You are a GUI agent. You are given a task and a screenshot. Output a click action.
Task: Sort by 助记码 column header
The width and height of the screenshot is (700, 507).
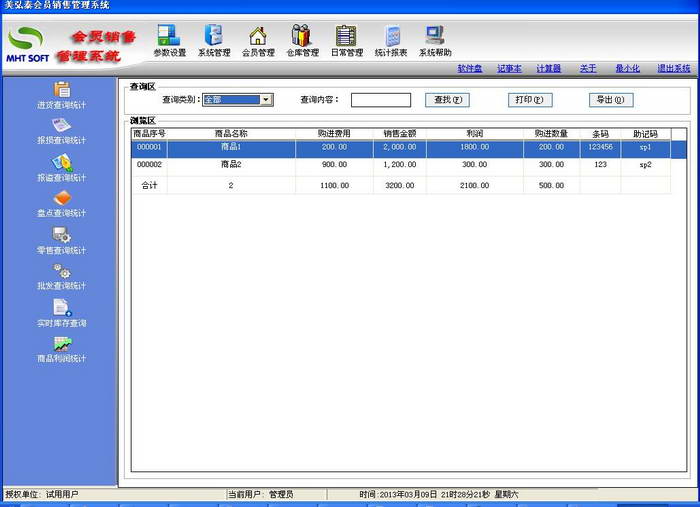pyautogui.click(x=646, y=133)
